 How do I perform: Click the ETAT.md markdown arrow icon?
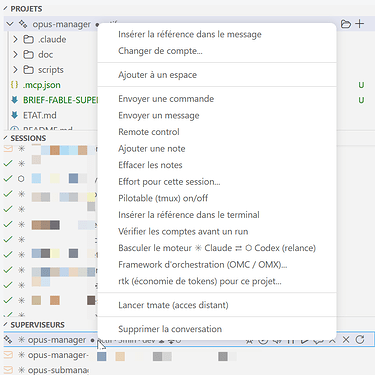pos(14,115)
